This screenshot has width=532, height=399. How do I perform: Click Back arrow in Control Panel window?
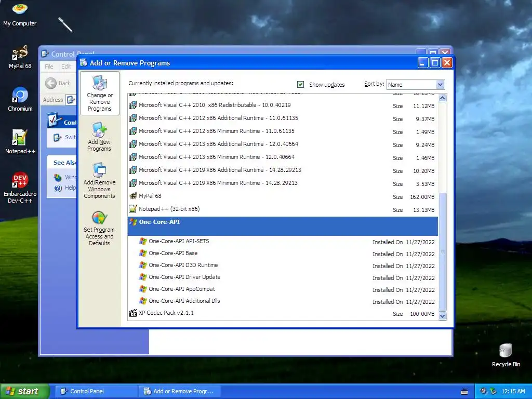[51, 83]
